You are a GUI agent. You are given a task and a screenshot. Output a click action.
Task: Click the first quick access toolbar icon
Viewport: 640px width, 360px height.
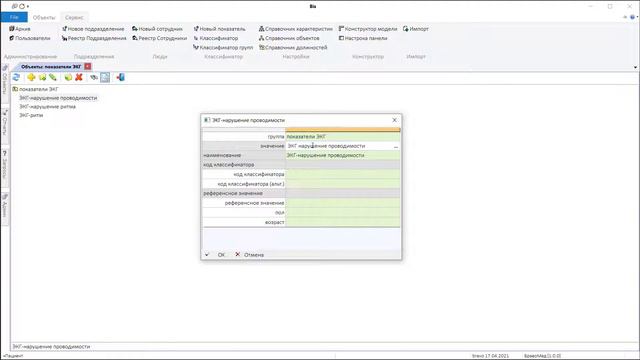click(15, 6)
